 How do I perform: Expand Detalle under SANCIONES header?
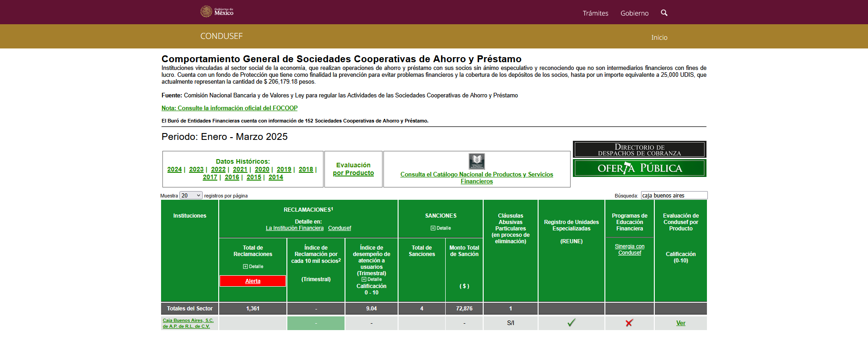point(441,228)
